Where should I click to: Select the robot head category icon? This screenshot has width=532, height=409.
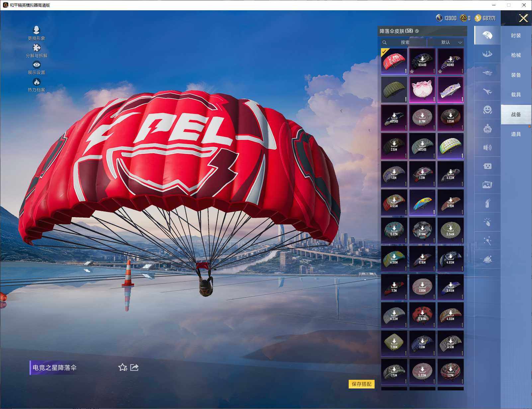click(487, 129)
